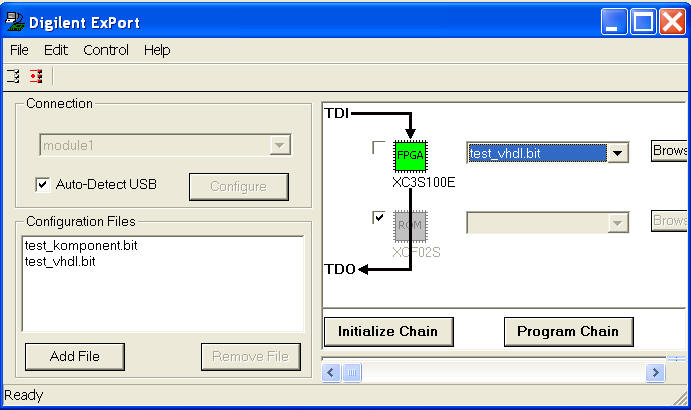Close the Digilent ExPort window
The height and width of the screenshot is (410, 691).
click(x=672, y=21)
